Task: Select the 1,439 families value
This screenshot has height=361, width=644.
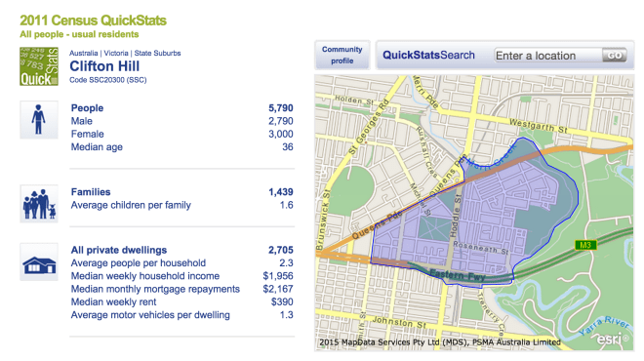Action: [x=281, y=192]
